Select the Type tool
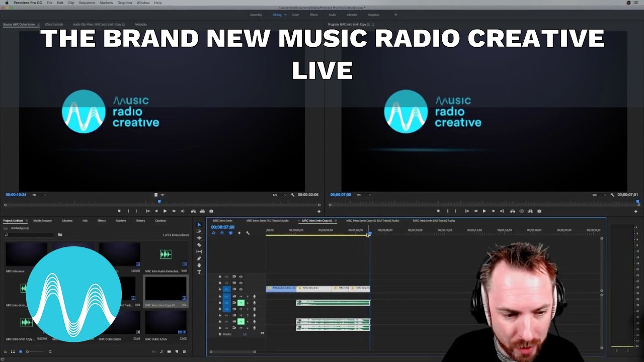Image resolution: width=644 pixels, height=362 pixels. click(x=199, y=272)
